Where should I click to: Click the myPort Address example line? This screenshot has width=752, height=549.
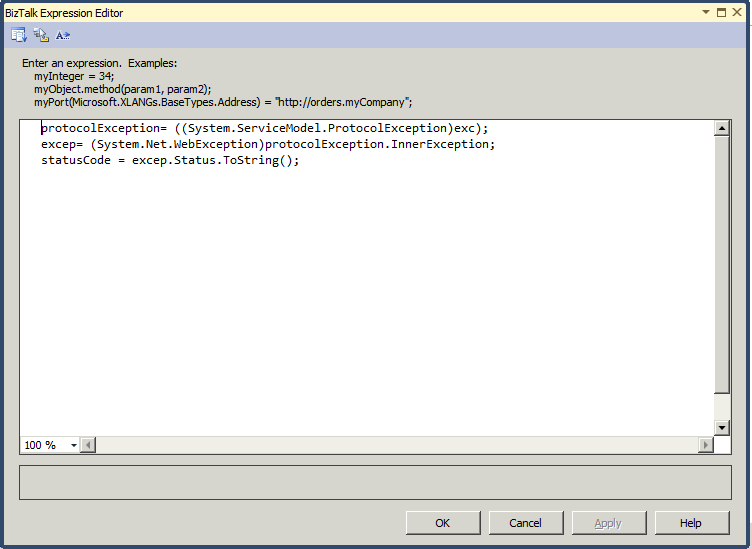223,102
